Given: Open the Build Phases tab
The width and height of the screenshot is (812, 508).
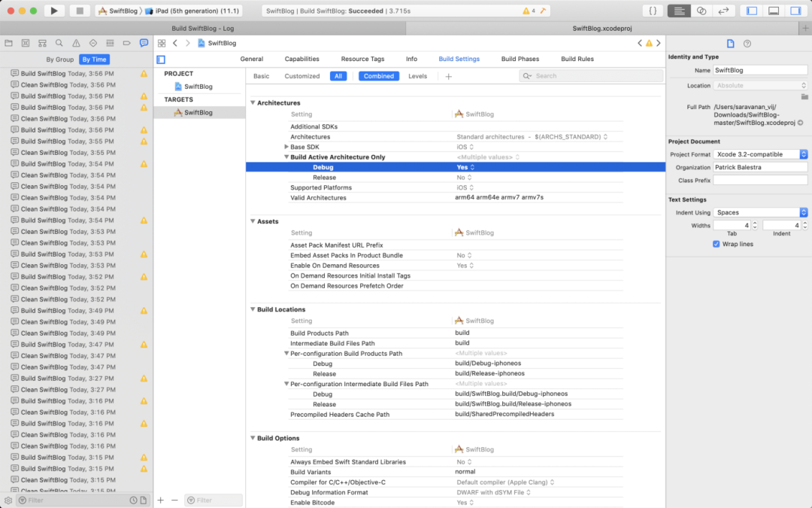Looking at the screenshot, I should pyautogui.click(x=520, y=59).
